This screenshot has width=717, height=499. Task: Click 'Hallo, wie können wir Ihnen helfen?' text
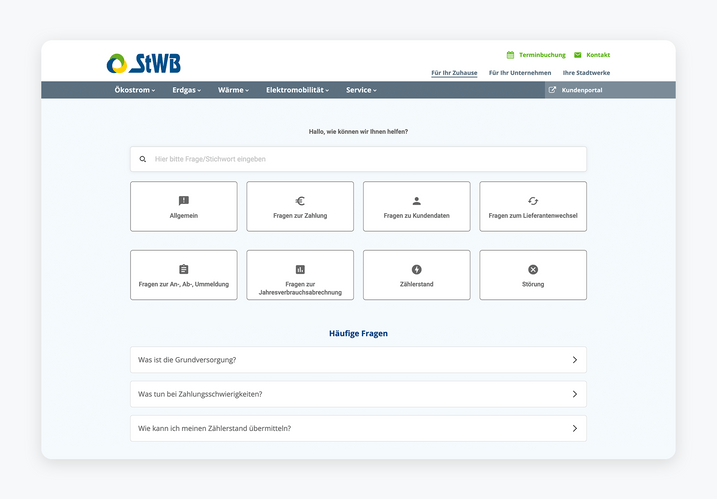point(358,132)
